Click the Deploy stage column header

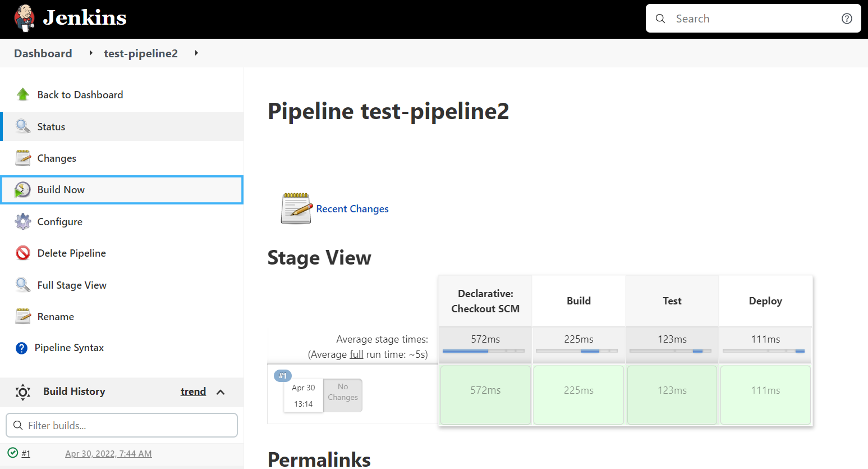(765, 301)
